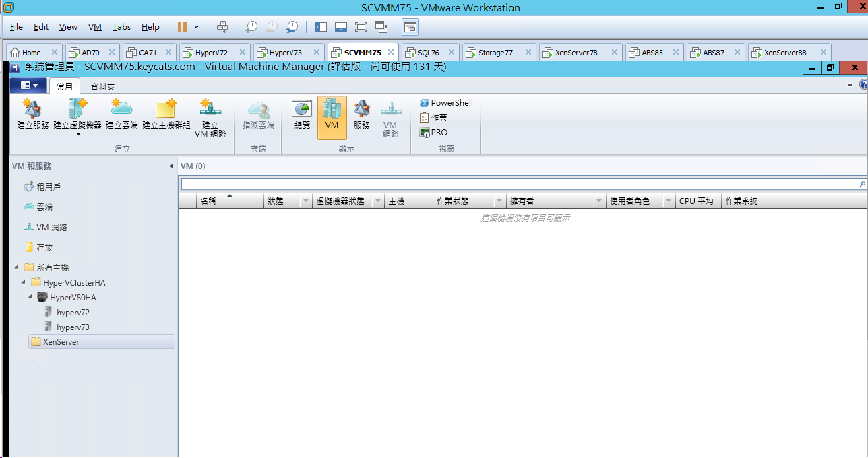Open the blue application menu button
868x458 pixels.
point(28,86)
